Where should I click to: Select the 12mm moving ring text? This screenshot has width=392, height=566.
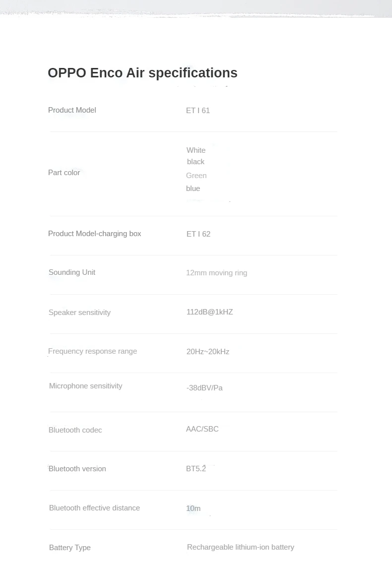(216, 273)
